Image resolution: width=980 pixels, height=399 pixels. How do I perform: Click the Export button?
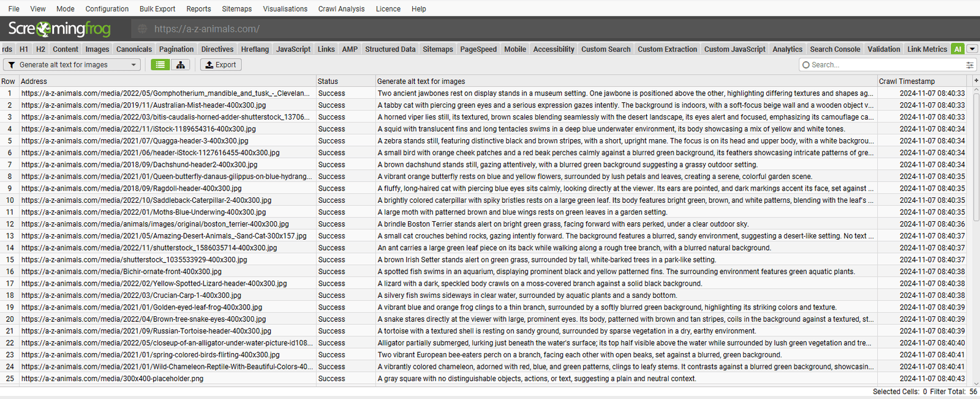point(221,64)
